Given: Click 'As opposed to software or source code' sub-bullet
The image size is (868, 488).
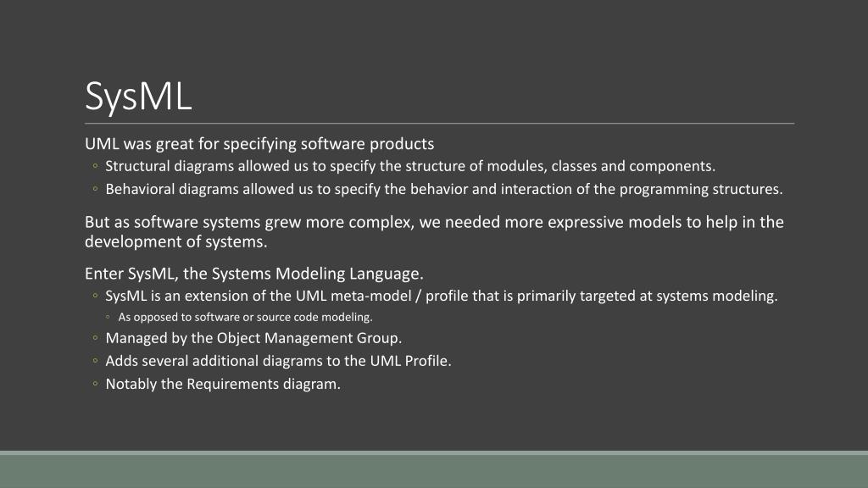Looking at the screenshot, I should coord(245,317).
